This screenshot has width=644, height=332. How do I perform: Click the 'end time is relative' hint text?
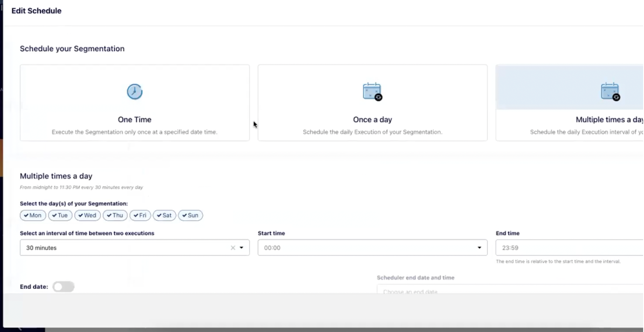click(558, 261)
